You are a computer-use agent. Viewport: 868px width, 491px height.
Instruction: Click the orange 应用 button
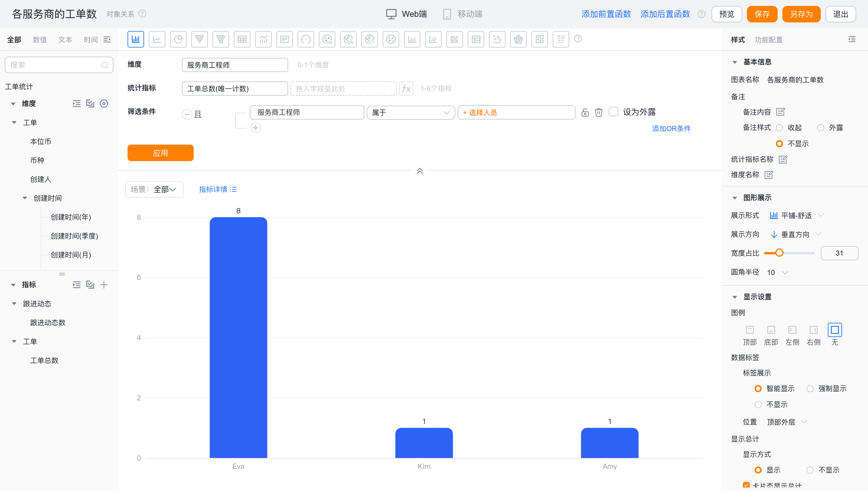tap(160, 153)
